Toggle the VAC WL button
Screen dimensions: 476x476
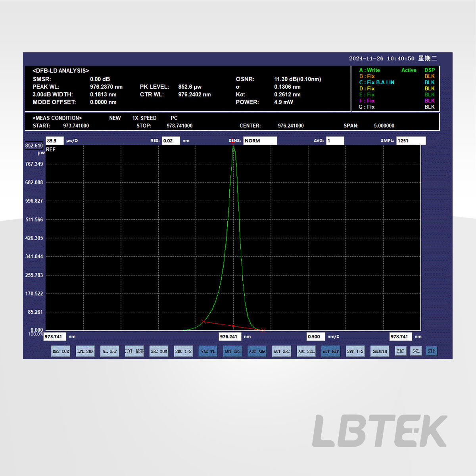tap(208, 351)
